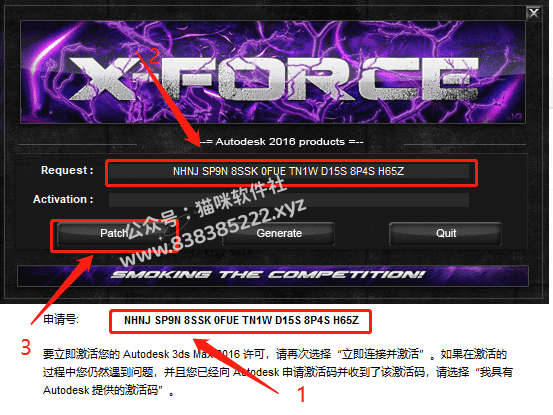The width and height of the screenshot is (553, 415).
Task: Click the red number 2 annotation
Action: 153,56
